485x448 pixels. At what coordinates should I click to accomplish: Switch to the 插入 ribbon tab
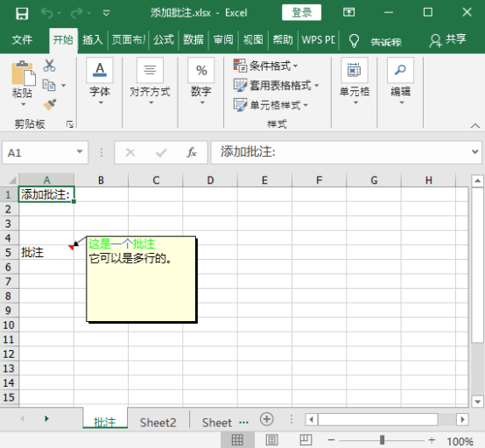coord(93,39)
